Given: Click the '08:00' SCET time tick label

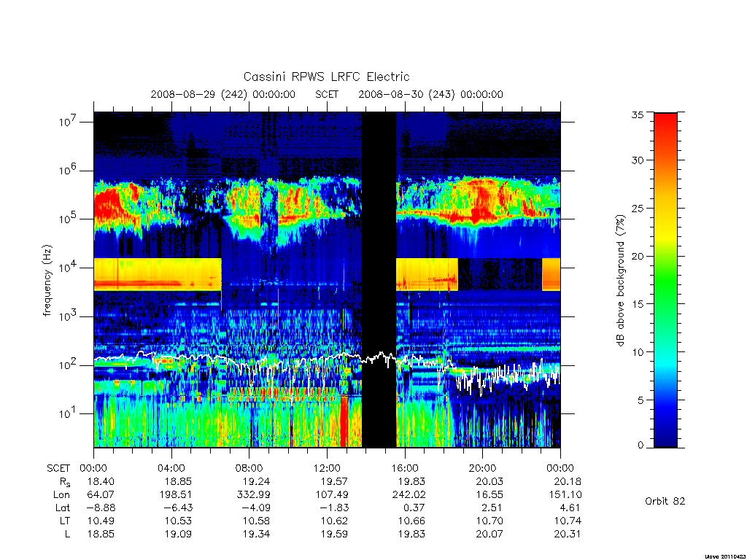Looking at the screenshot, I should 249,469.
